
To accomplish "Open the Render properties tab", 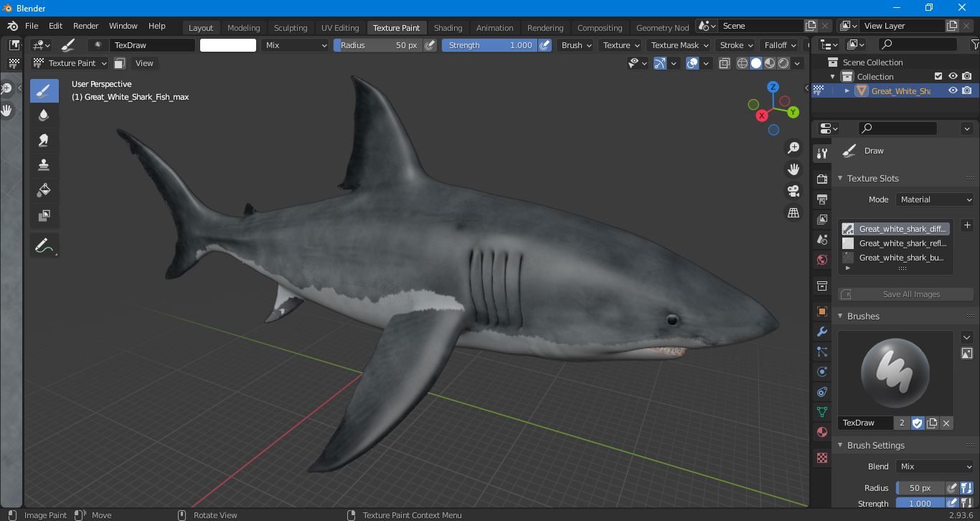I will click(x=822, y=179).
